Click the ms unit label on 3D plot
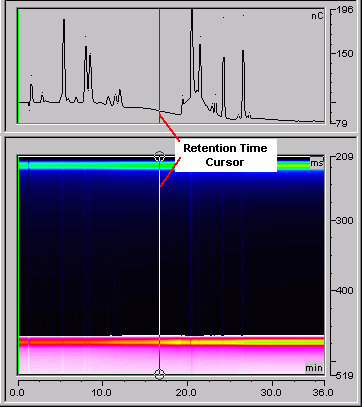362x407 pixels. tap(317, 163)
